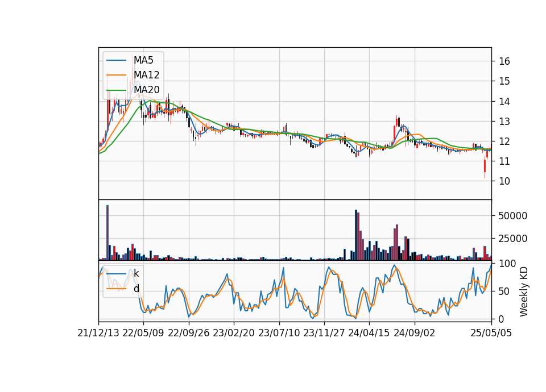Click the 23/07/10 date label
This screenshot has height=392, width=546.
click(279, 333)
